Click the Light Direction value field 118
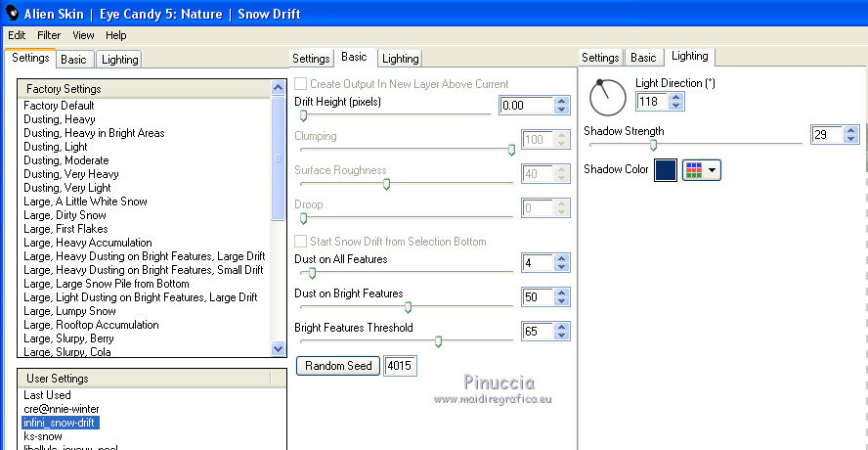Image resolution: width=868 pixels, height=450 pixels. click(x=652, y=102)
